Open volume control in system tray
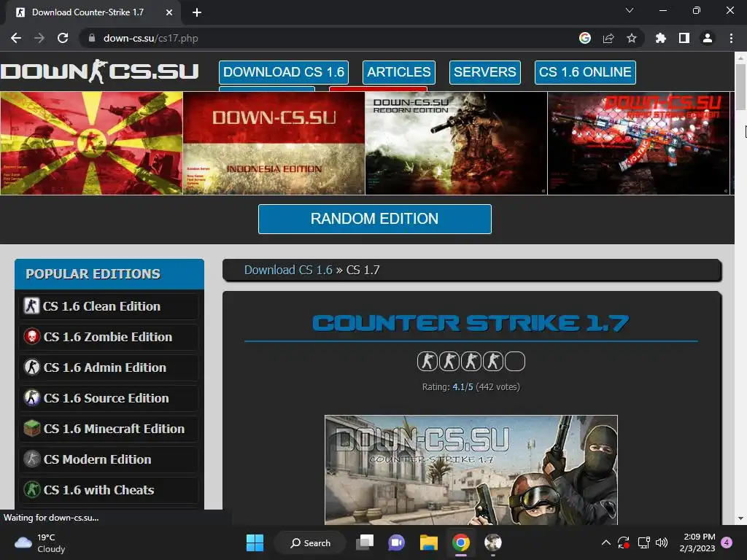 tap(662, 542)
